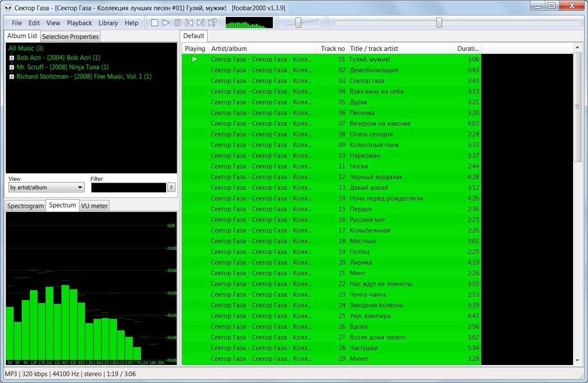Click the Stop playback button
This screenshot has height=383, width=588.
pyautogui.click(x=155, y=23)
